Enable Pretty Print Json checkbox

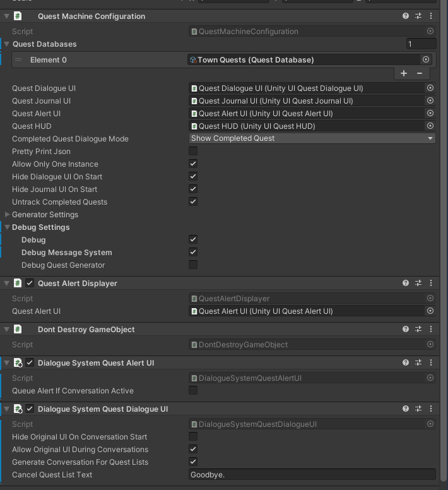[x=193, y=152]
